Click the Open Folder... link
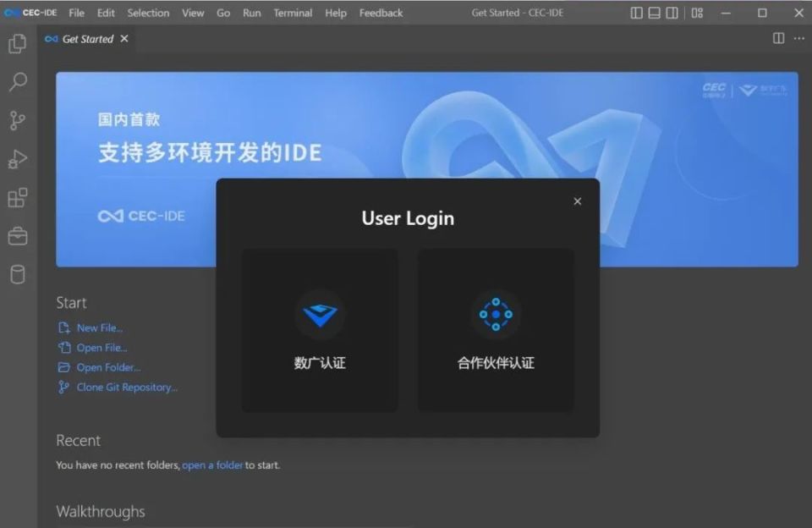Image resolution: width=812 pixels, height=528 pixels. (108, 367)
